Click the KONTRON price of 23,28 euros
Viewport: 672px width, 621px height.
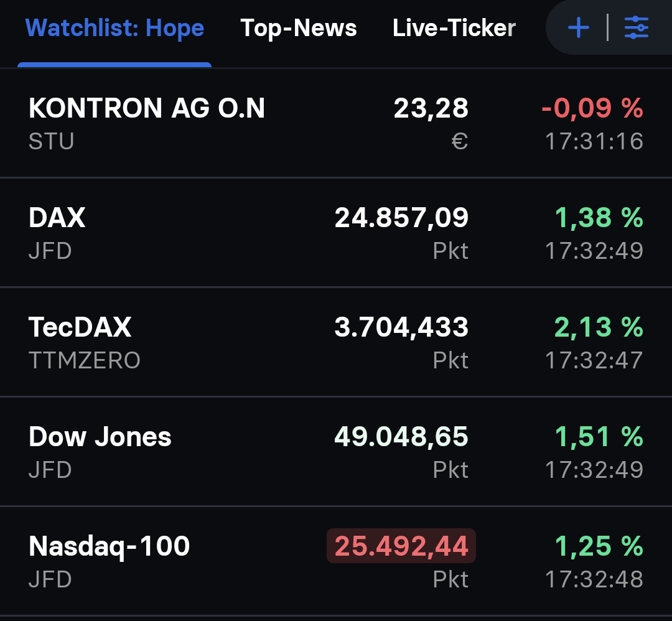[x=432, y=108]
